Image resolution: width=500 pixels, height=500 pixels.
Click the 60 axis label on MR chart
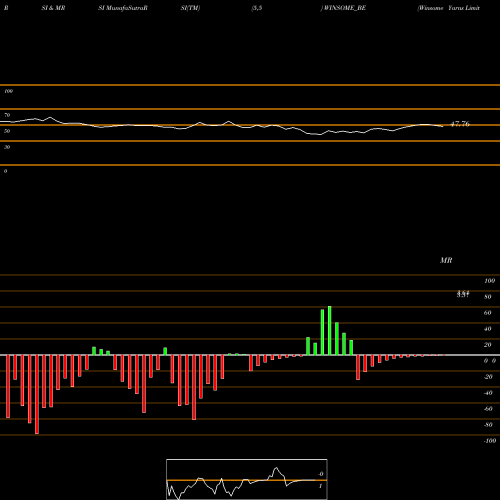[488, 313]
